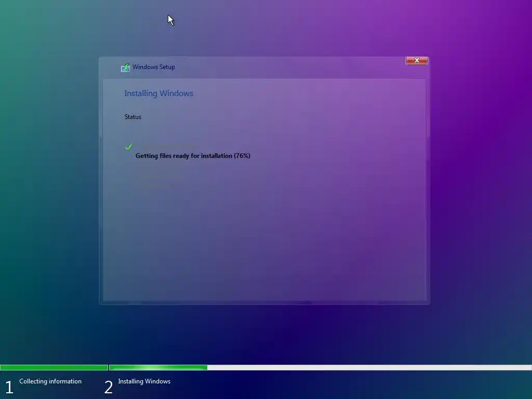532x399 pixels.
Task: Click the 'Installing Windows' heading in the dialog
Action: click(158, 94)
